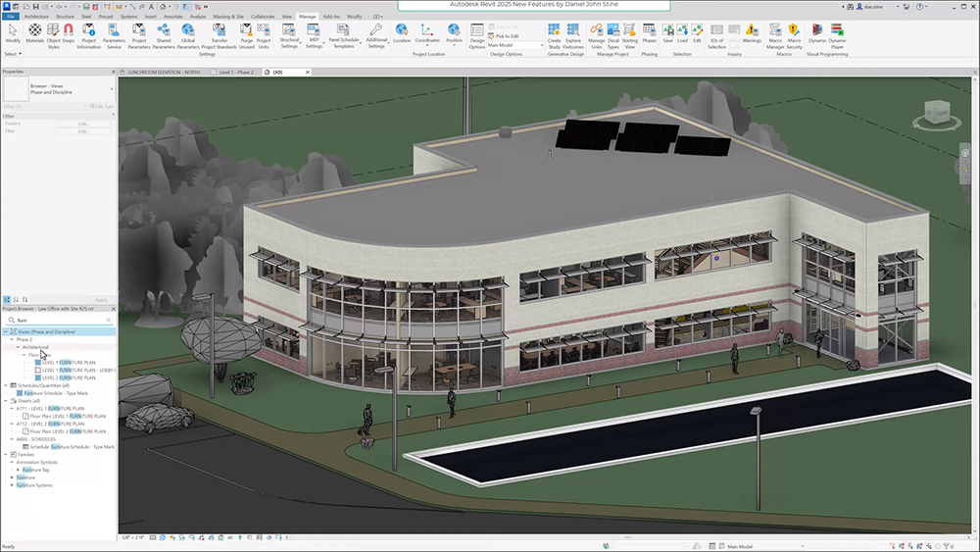Open Project Units settings

tap(264, 36)
